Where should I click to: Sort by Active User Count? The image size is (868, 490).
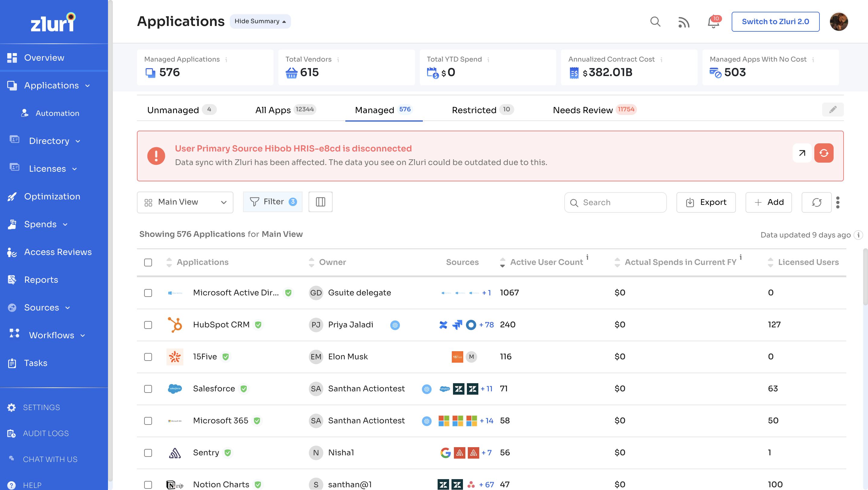[x=502, y=262]
